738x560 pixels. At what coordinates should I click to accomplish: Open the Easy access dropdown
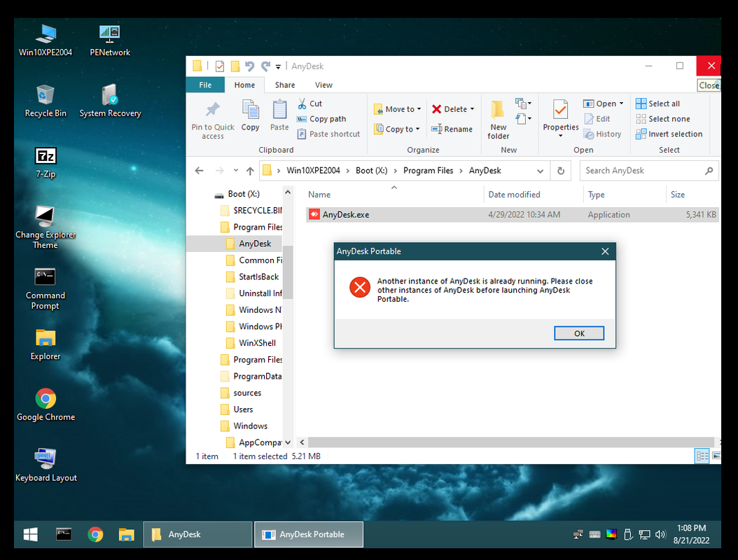point(523,118)
